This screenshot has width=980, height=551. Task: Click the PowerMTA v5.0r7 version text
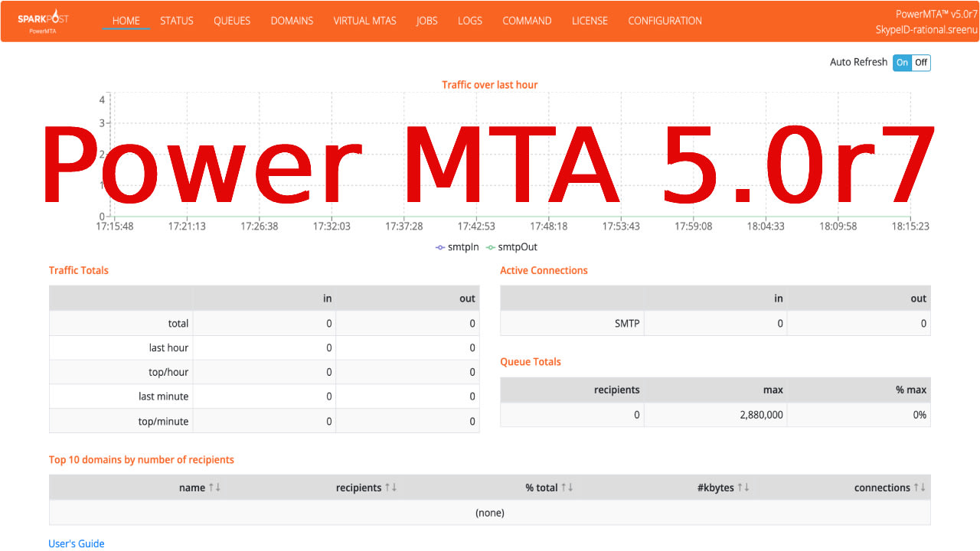(x=936, y=14)
